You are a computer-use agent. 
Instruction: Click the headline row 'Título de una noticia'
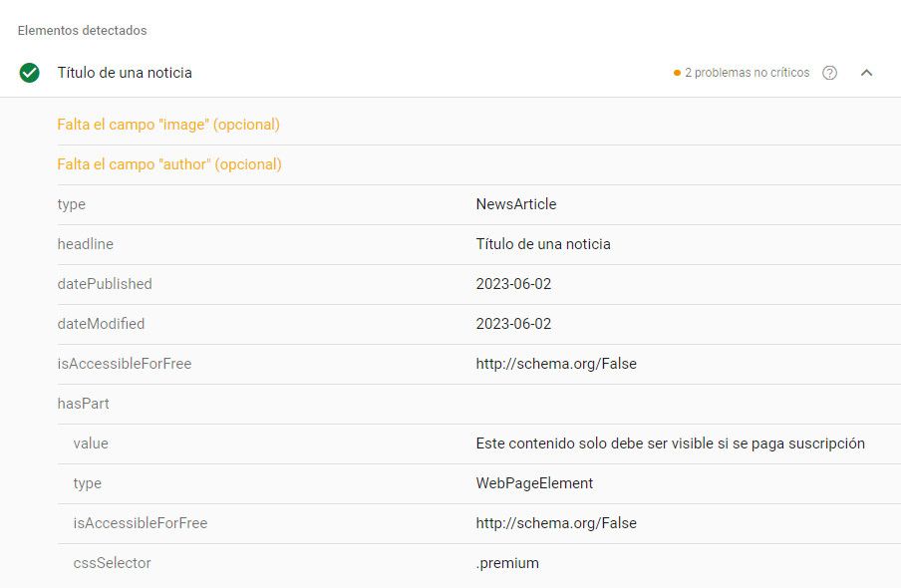pyautogui.click(x=544, y=243)
